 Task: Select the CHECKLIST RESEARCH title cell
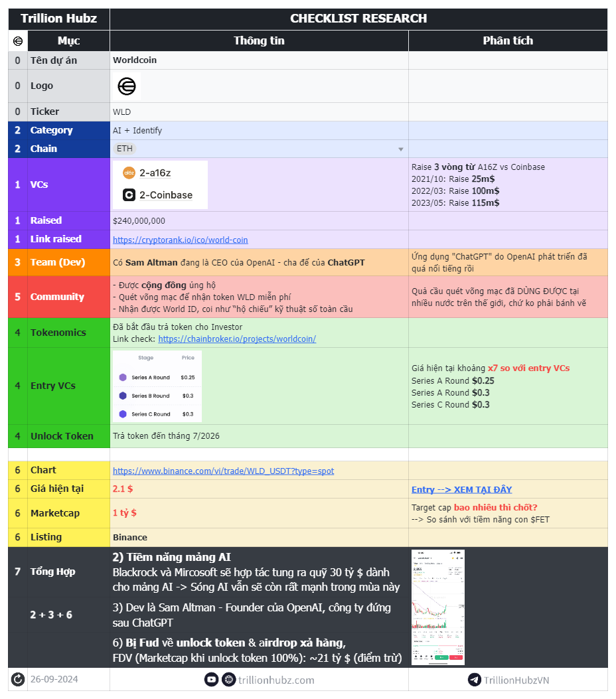[x=358, y=19]
